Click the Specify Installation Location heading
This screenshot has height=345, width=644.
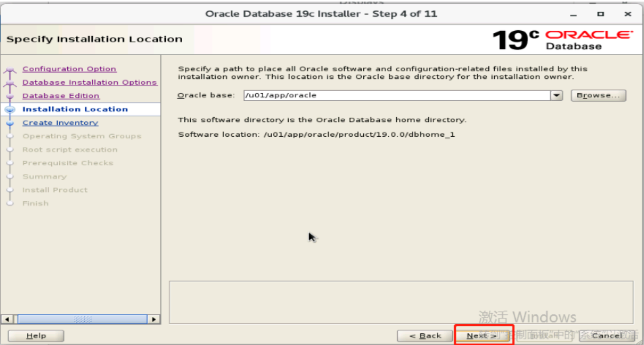point(94,39)
